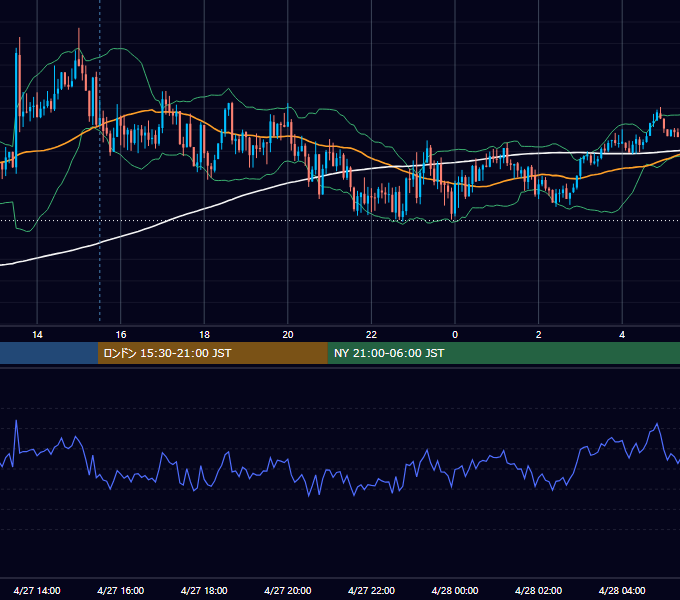
Task: Click the hour label 0 on price chart axis
Action: [x=455, y=335]
